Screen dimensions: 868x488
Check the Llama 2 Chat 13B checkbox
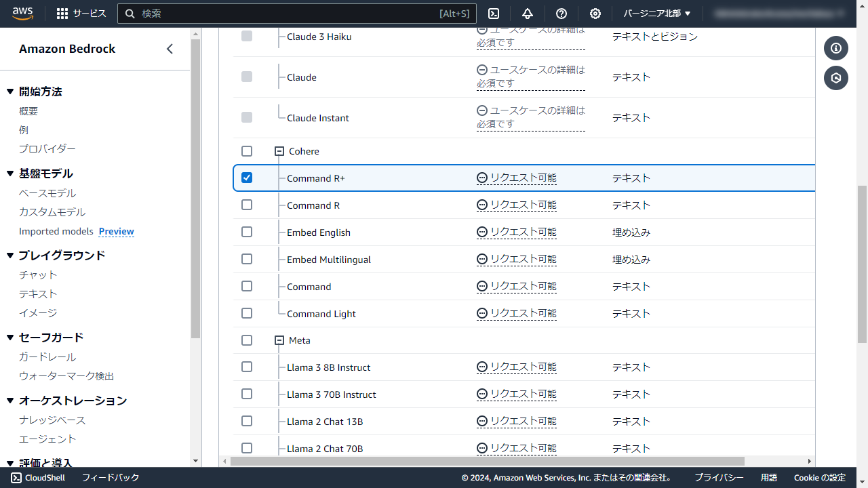[247, 421]
